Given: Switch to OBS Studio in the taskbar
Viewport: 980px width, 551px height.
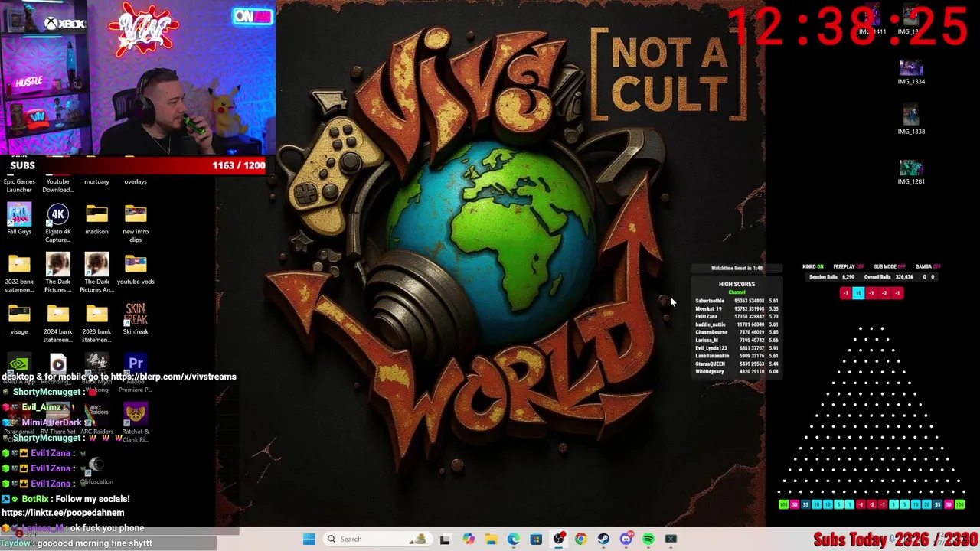Looking at the screenshot, I should coord(558,539).
